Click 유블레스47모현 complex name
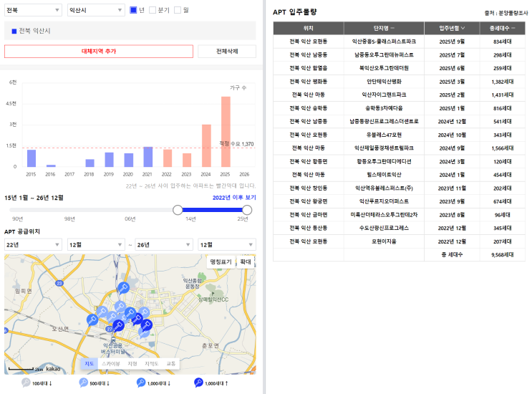This screenshot has width=532, height=394. click(x=384, y=135)
